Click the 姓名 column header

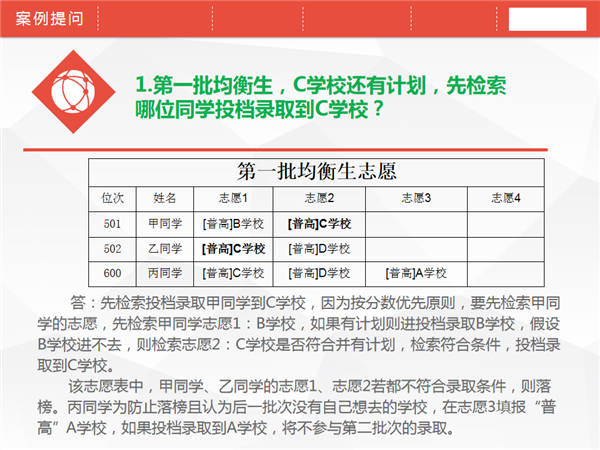point(165,198)
